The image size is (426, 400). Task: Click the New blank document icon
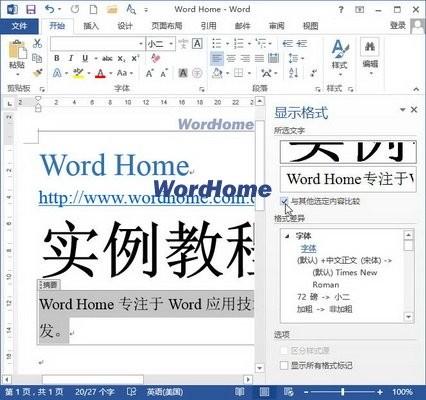93,9
